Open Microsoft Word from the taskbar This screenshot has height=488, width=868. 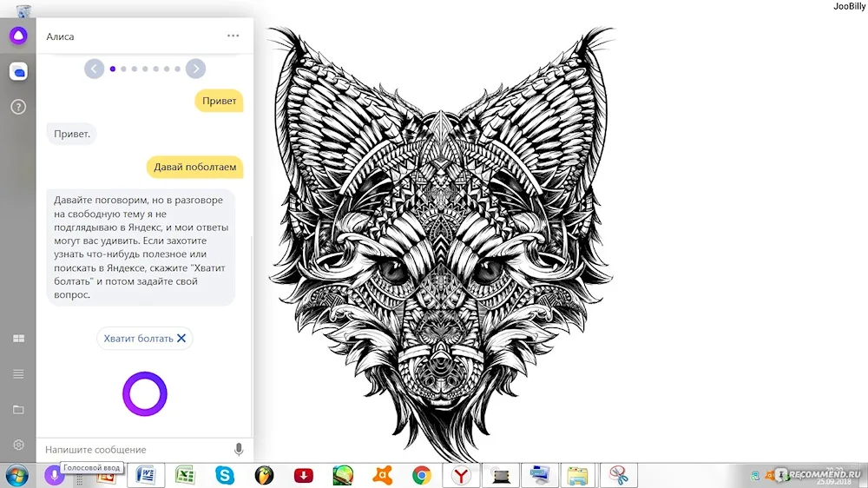click(x=146, y=475)
